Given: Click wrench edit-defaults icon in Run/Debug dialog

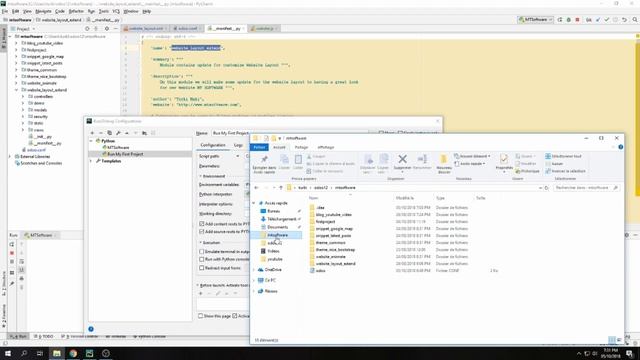Looking at the screenshot, I should pyautogui.click(x=118, y=133).
